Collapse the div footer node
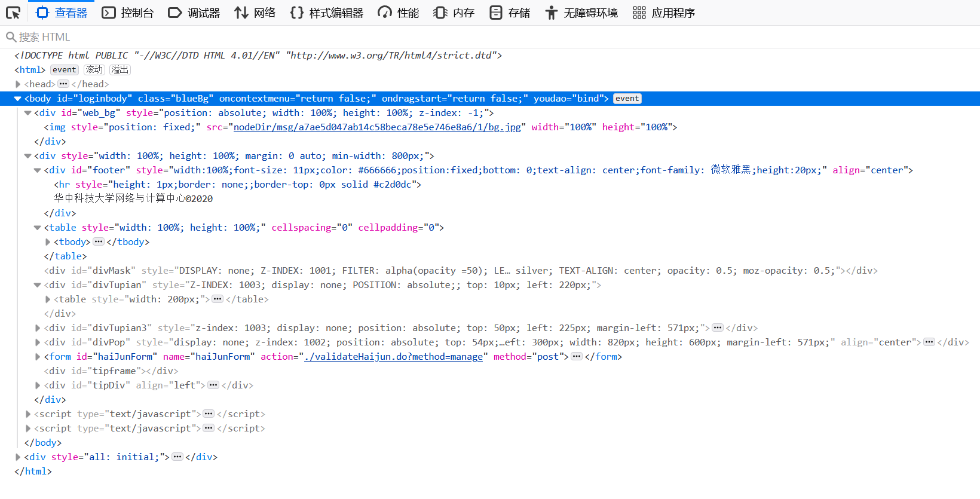 tap(37, 170)
